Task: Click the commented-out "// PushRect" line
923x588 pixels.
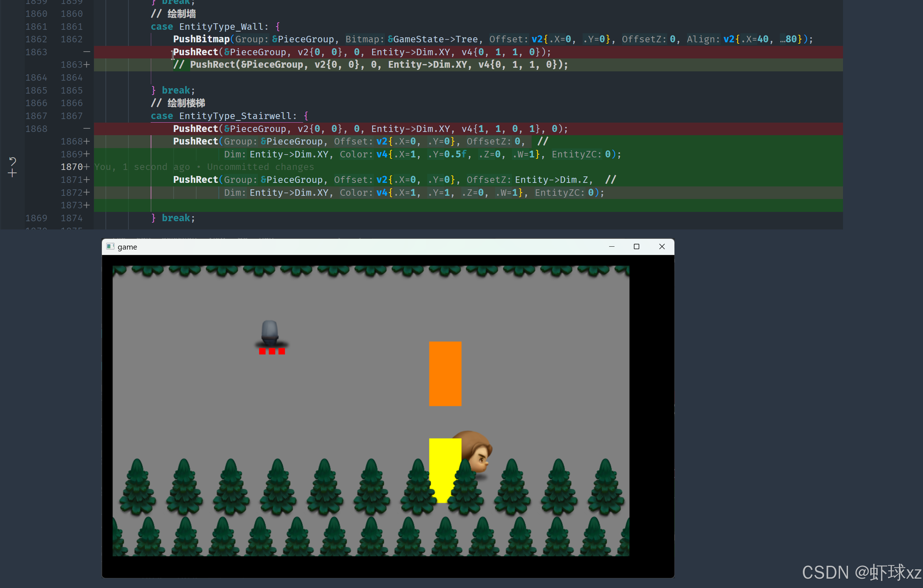Action: tap(371, 65)
